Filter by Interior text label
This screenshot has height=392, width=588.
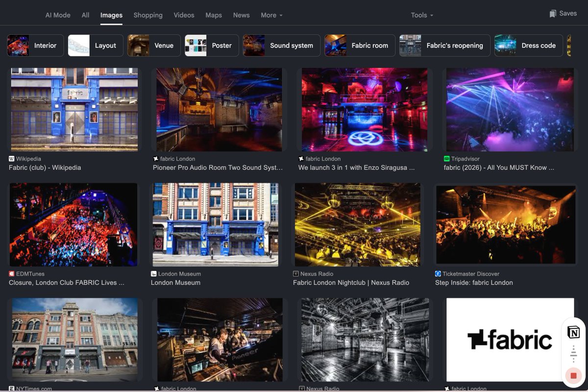[45, 46]
